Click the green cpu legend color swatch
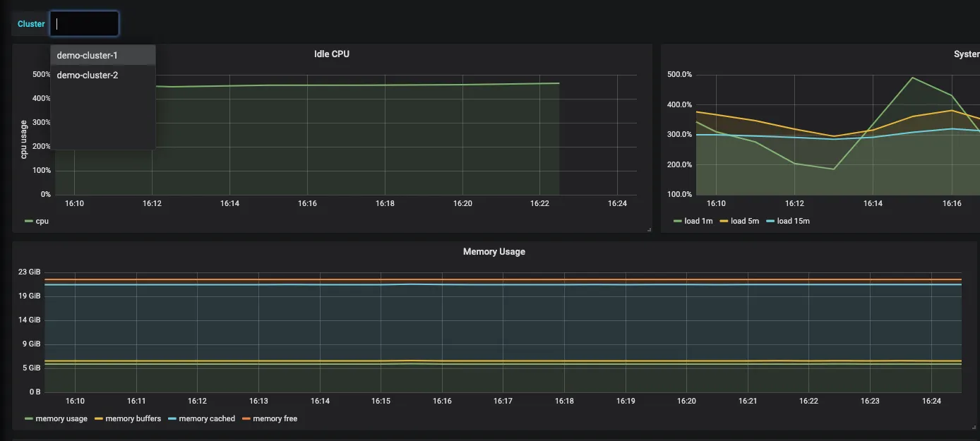This screenshot has width=980, height=441. pos(28,221)
